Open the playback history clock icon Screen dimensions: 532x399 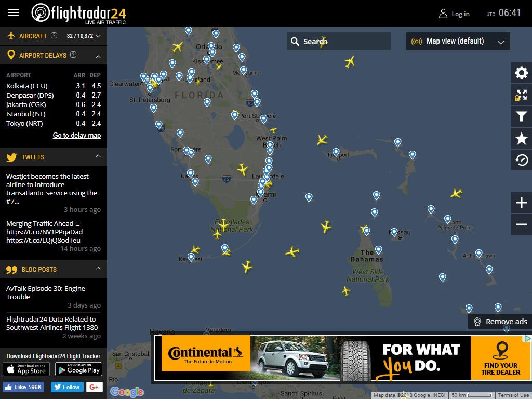(x=522, y=160)
